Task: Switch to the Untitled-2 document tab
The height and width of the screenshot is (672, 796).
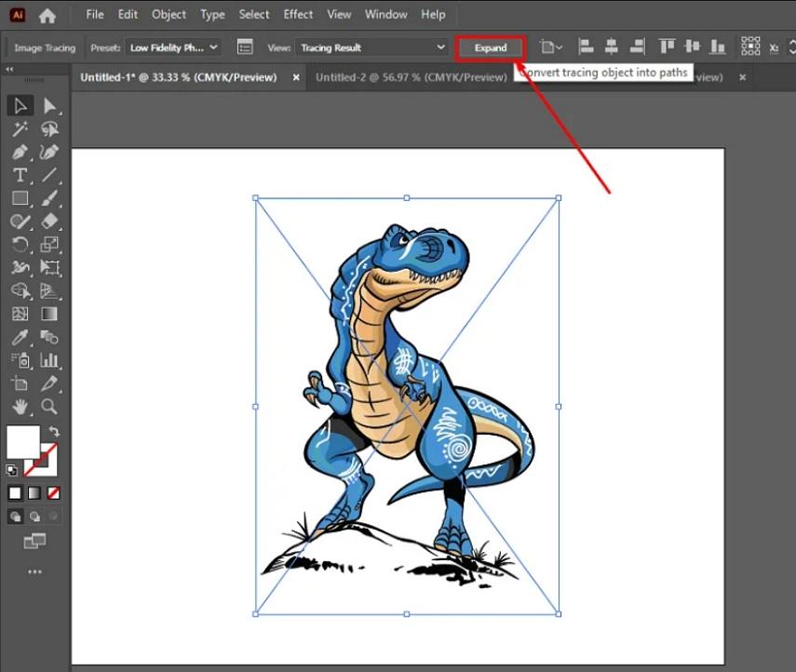Action: (x=410, y=77)
